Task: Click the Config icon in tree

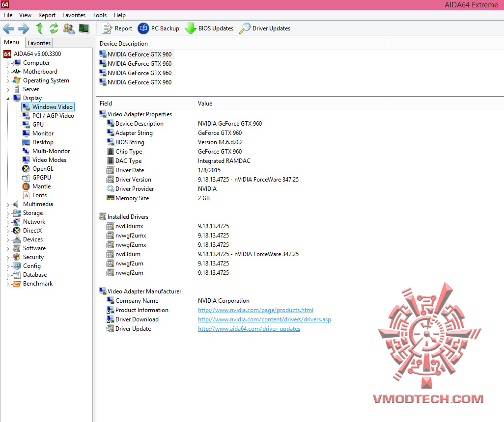Action: coord(17,266)
